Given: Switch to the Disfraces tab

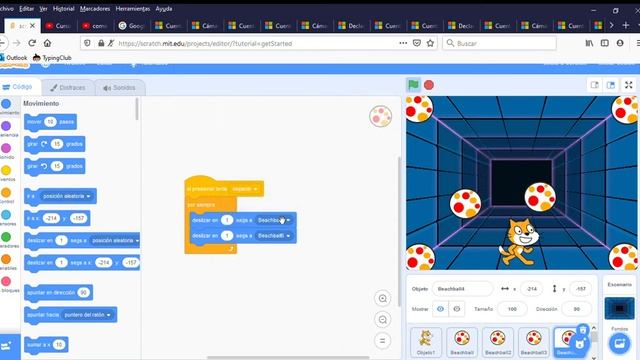Looking at the screenshot, I should (68, 87).
